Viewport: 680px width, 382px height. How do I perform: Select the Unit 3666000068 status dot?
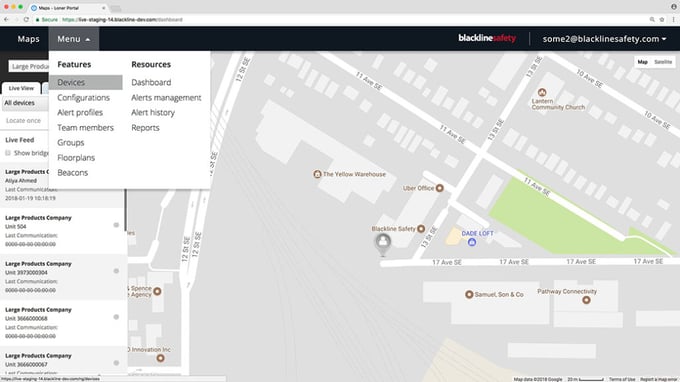[x=116, y=317]
